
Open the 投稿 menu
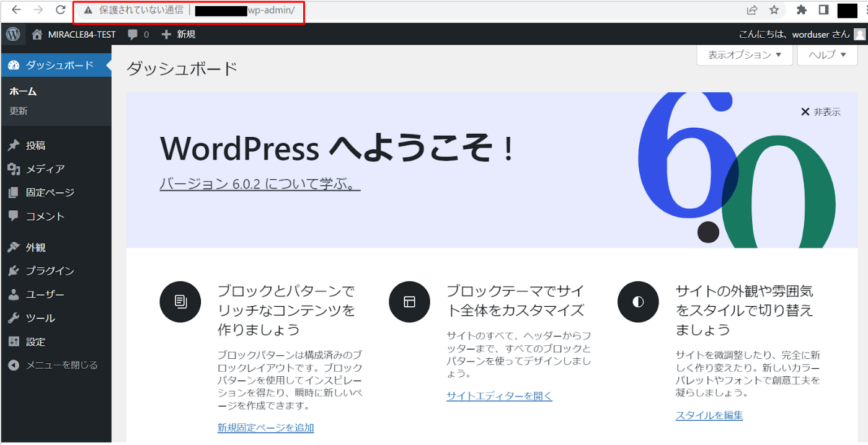(x=35, y=146)
